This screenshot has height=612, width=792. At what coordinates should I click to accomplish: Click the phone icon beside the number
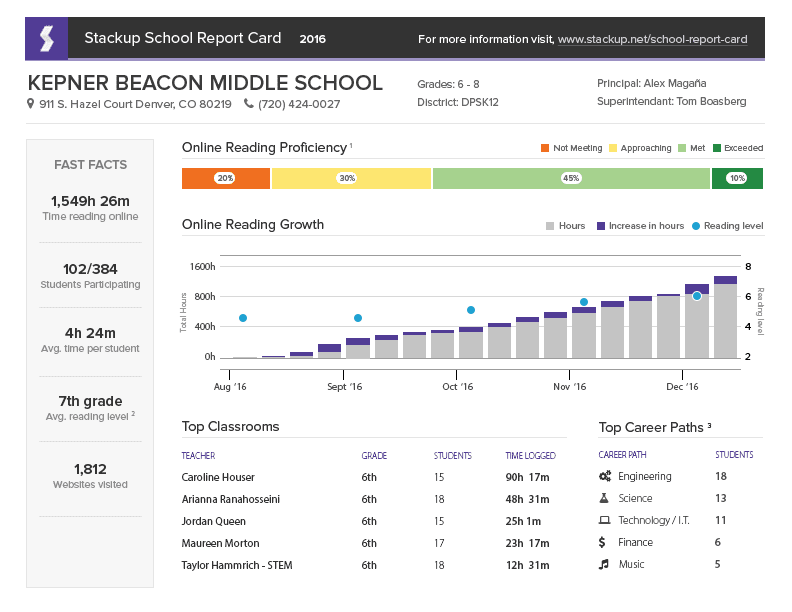pyautogui.click(x=248, y=105)
